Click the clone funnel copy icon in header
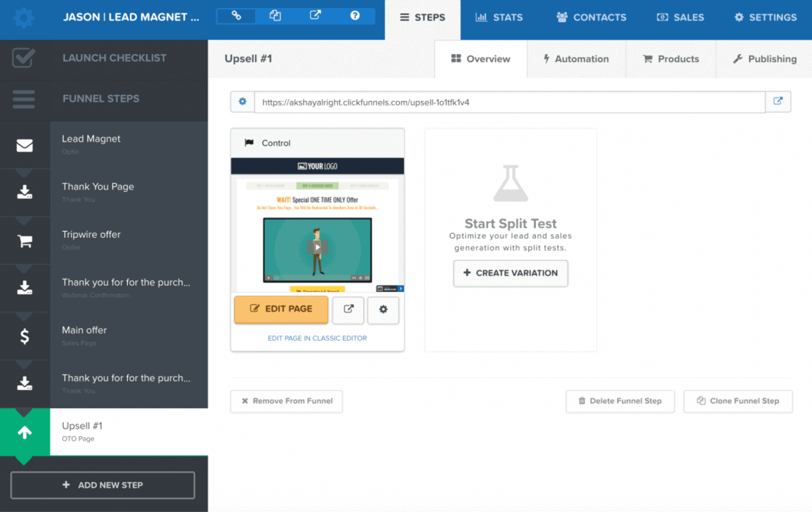 pyautogui.click(x=276, y=16)
